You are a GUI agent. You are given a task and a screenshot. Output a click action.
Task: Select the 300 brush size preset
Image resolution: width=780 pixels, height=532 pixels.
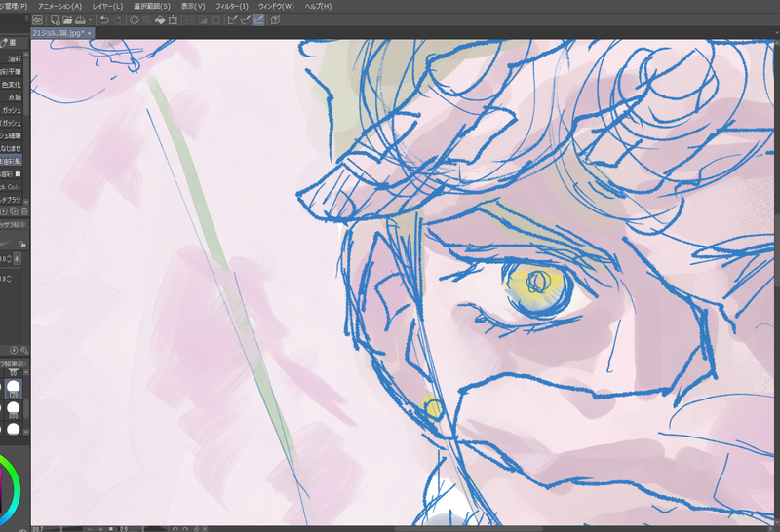[14, 410]
